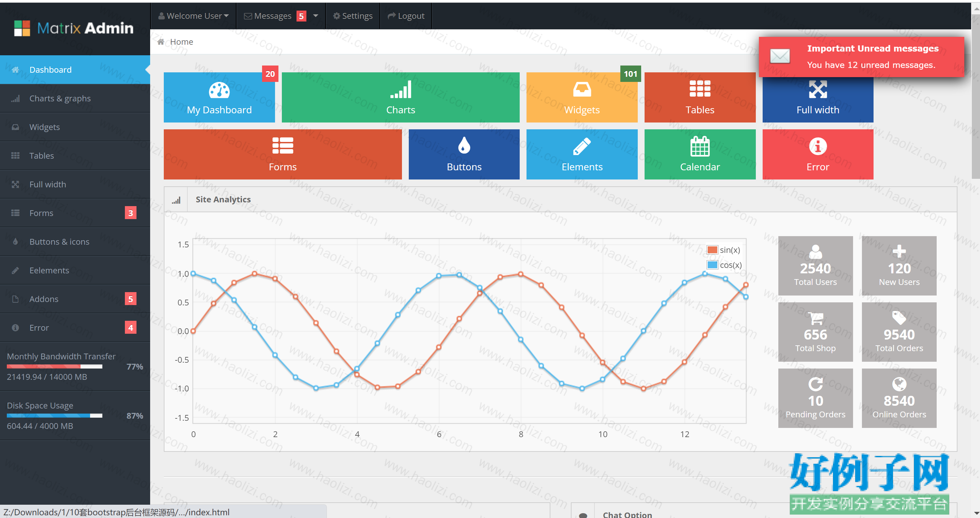Click the 604.44 / 4000 MB text
Image resolution: width=980 pixels, height=518 pixels.
coord(40,426)
